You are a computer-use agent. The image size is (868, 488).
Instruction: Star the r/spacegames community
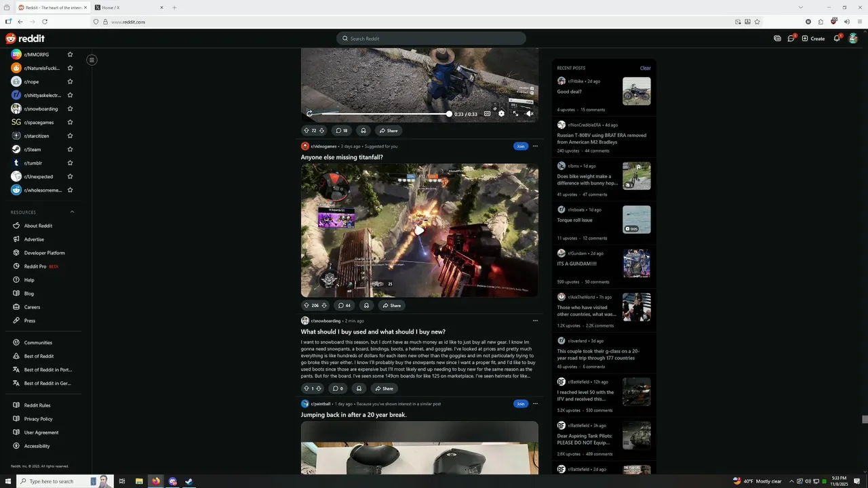(70, 122)
